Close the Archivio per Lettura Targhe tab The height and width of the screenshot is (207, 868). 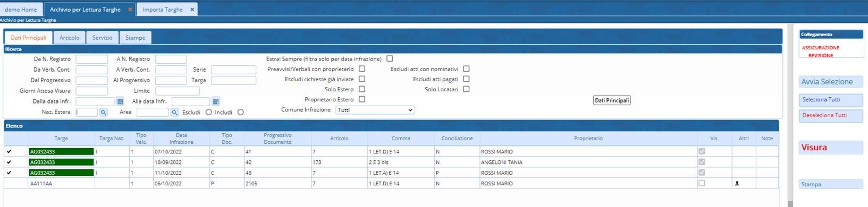(130, 10)
